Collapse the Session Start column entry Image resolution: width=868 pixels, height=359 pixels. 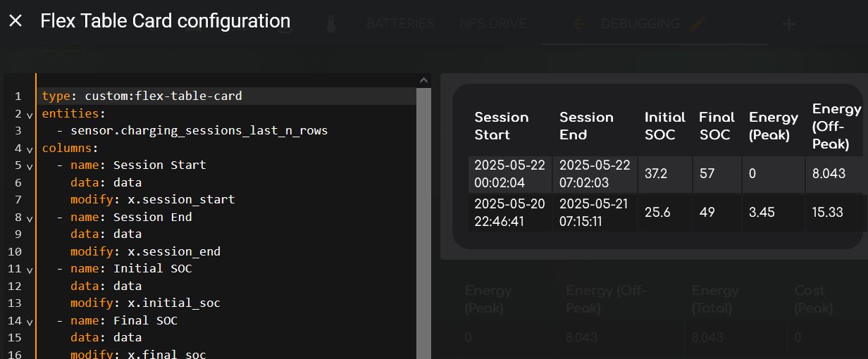click(30, 166)
